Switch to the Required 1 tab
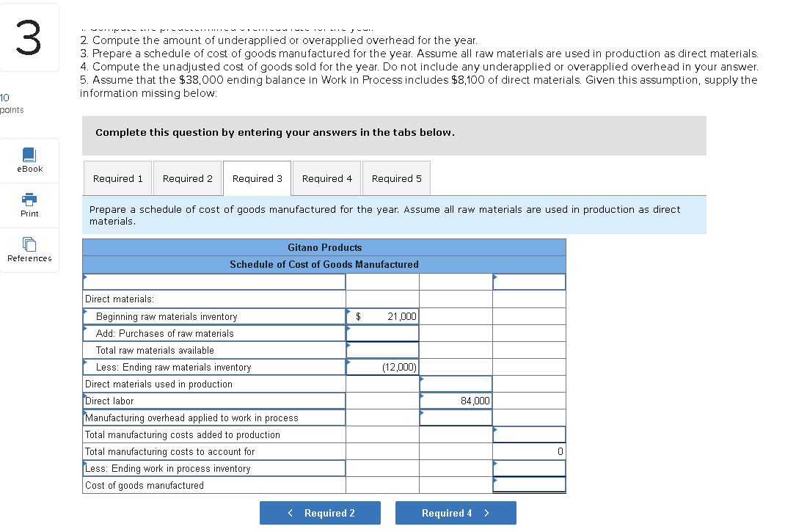This screenshot has width=785, height=532. pos(117,178)
